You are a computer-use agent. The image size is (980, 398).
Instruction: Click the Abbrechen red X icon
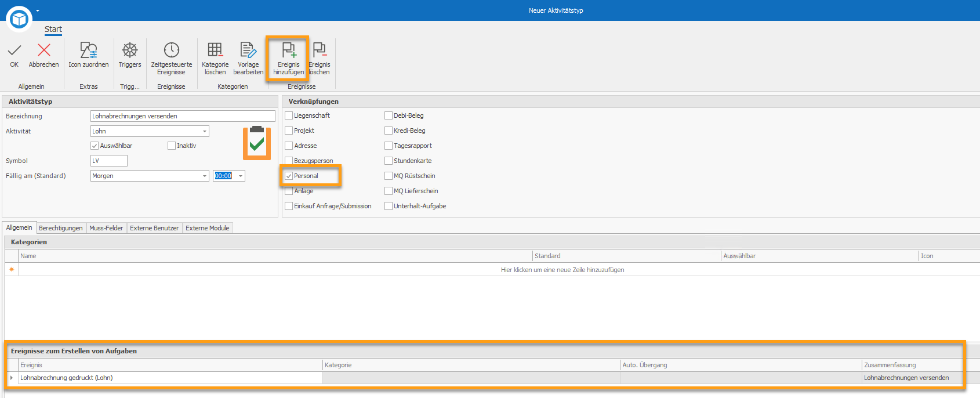coord(43,50)
